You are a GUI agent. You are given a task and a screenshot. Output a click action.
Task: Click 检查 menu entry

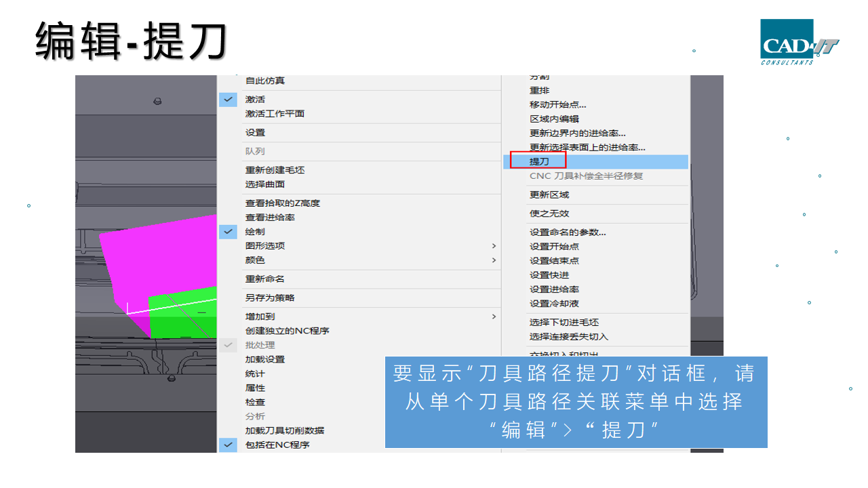tap(255, 403)
